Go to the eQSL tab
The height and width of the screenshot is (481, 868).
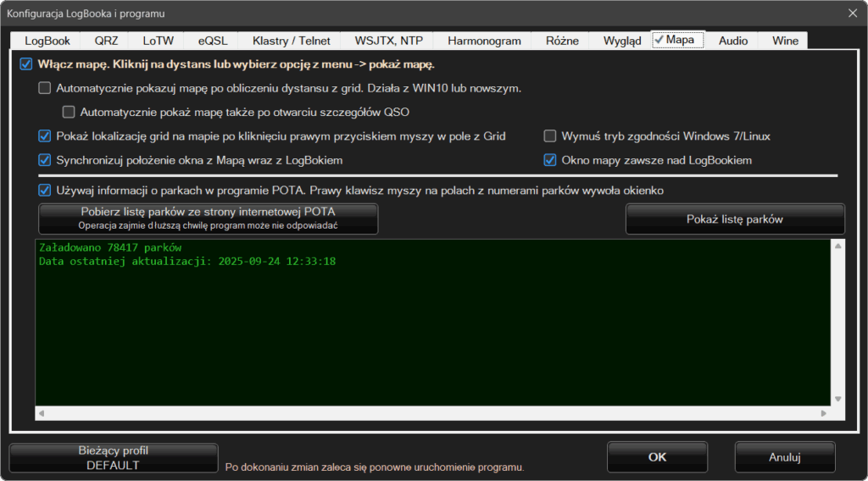click(212, 41)
